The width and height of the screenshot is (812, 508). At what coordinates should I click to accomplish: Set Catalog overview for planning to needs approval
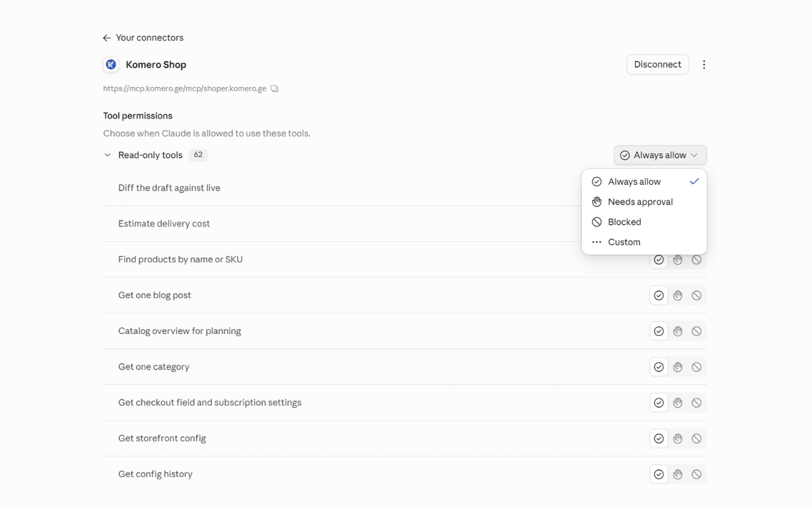tap(678, 331)
